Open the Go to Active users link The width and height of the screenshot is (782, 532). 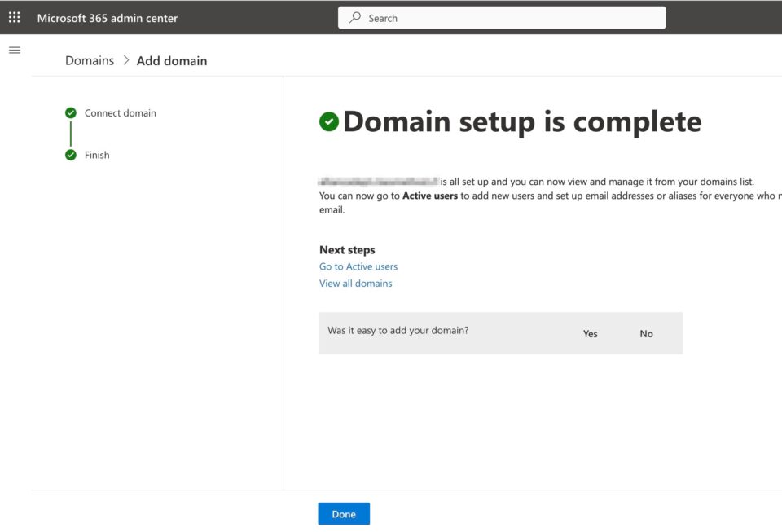(x=358, y=266)
